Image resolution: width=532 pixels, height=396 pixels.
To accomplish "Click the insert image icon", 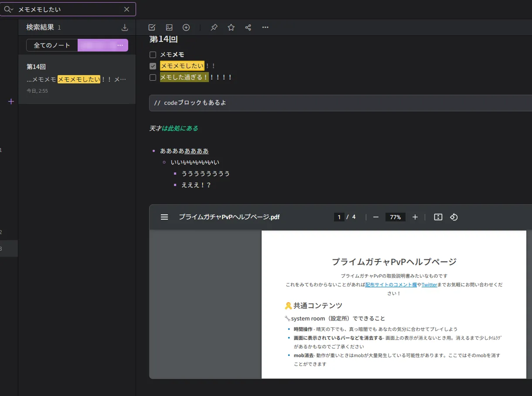I will [169, 28].
